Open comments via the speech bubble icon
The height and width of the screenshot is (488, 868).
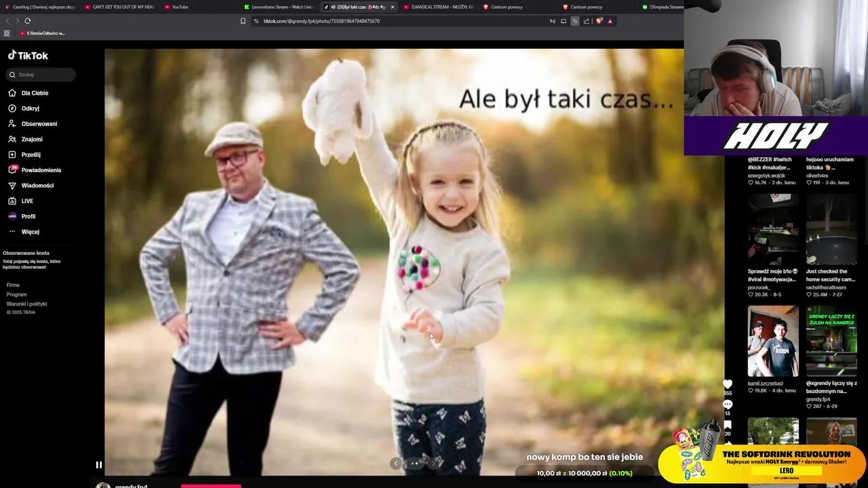(728, 405)
